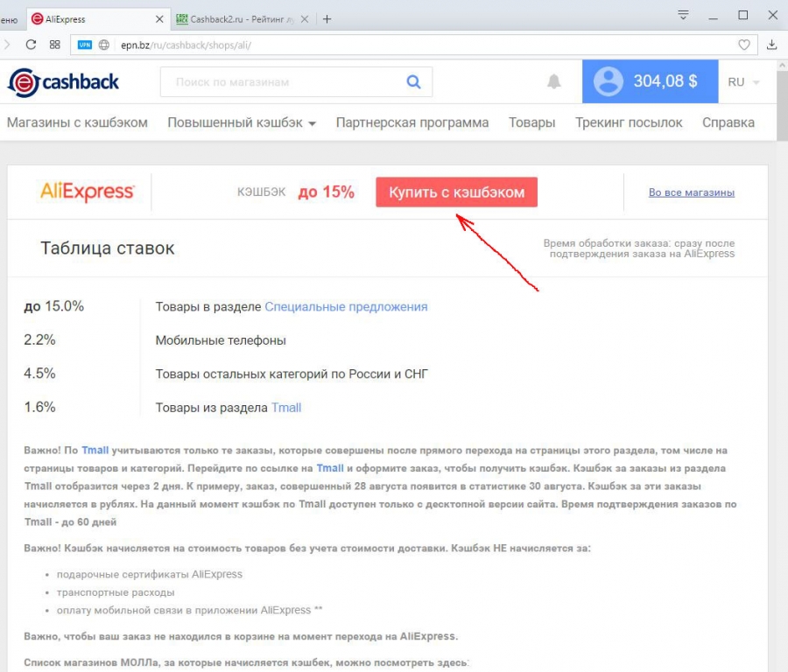Click the page vertical scrollbar

782,106
